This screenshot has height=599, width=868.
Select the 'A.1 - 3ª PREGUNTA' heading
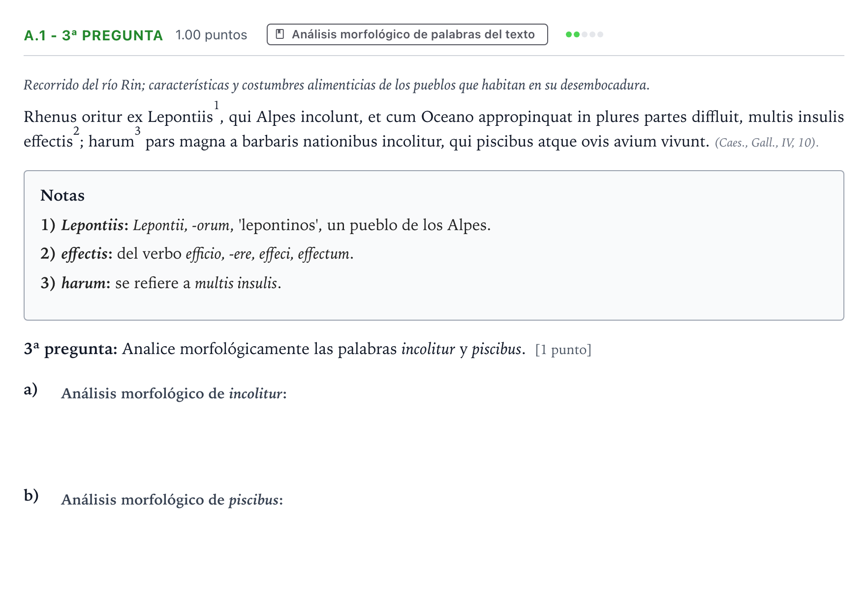(93, 35)
